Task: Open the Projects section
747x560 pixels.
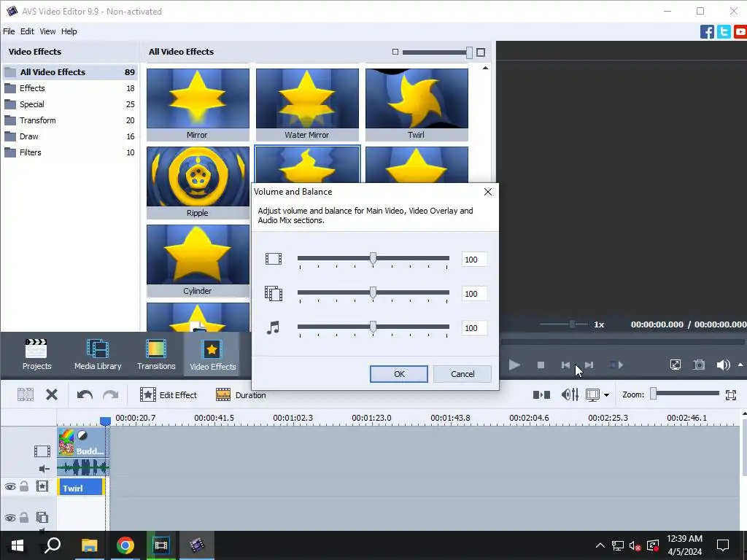Action: click(x=36, y=354)
